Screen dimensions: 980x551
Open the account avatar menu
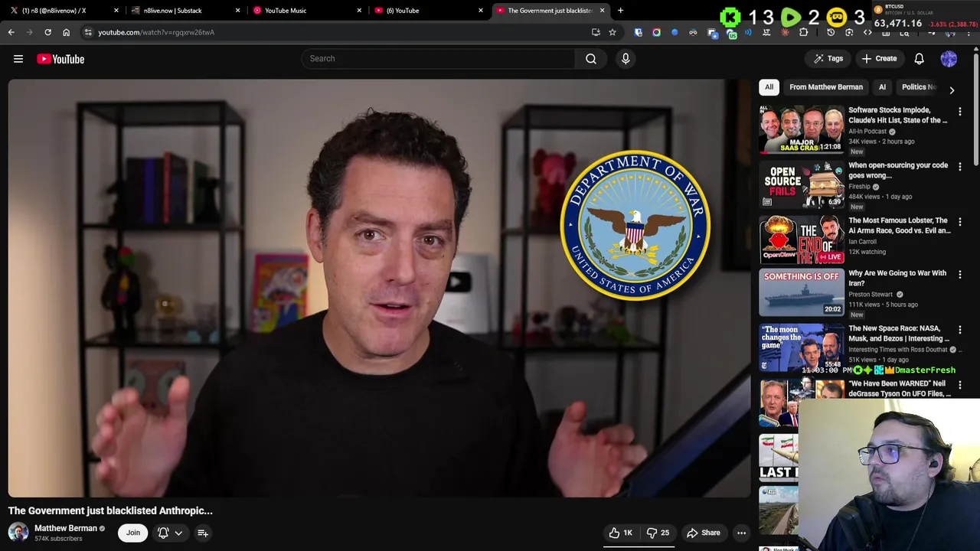coord(949,58)
